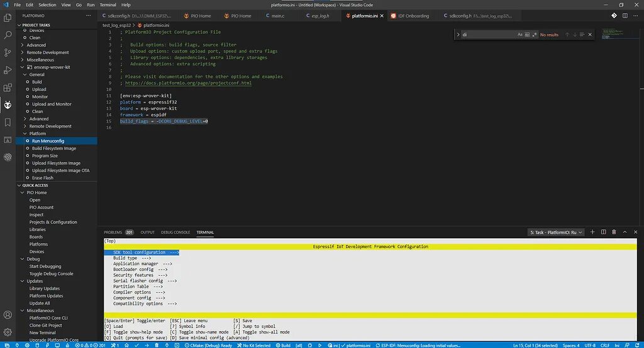Click PlatformIO Build checkmark in status bar
Image resolution: width=644 pixels, height=348 pixels.
136,345
